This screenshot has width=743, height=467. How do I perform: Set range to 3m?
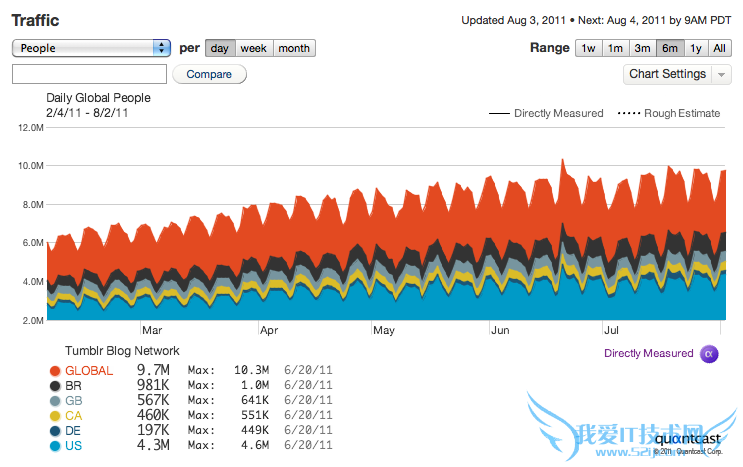(x=643, y=48)
